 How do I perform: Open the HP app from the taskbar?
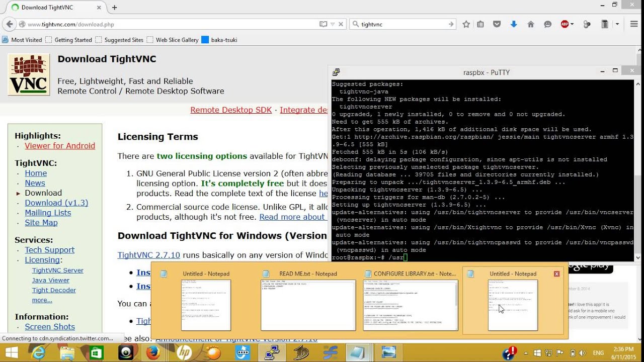(184, 353)
